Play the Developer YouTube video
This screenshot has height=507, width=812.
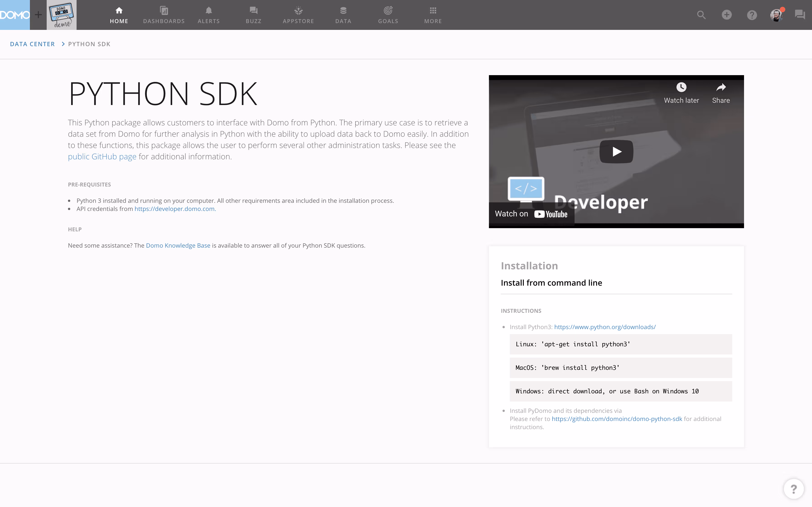tap(616, 152)
